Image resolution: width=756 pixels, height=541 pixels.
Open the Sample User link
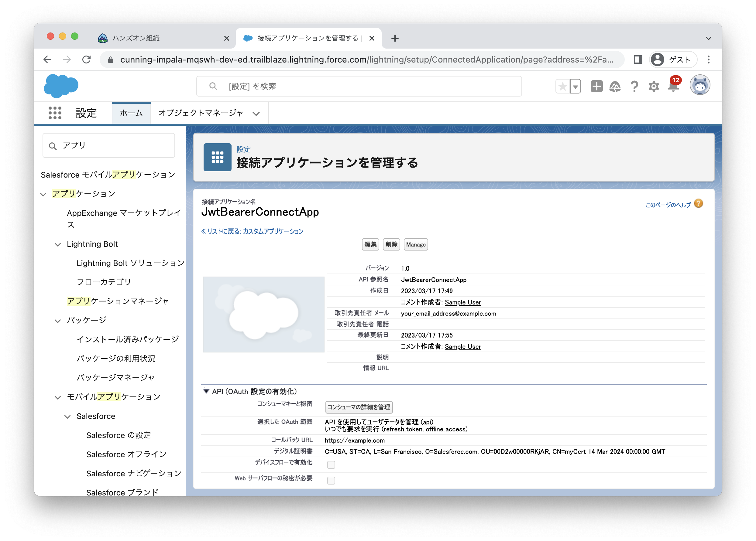(463, 302)
